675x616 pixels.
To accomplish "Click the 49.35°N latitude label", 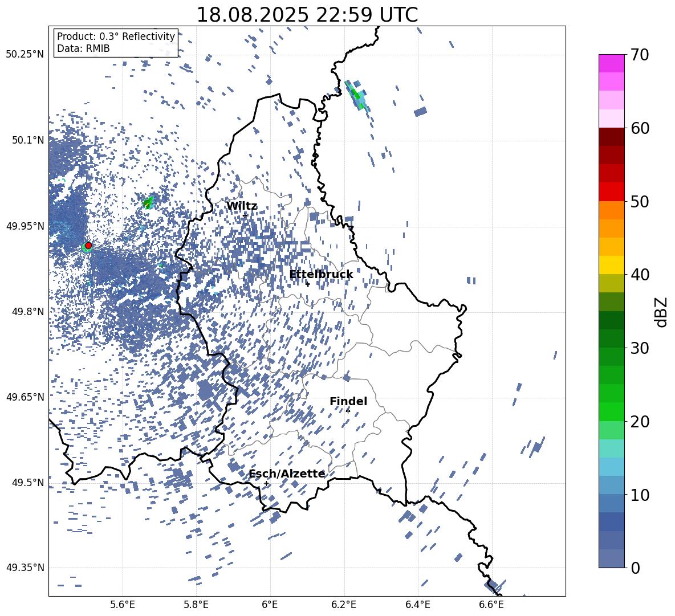I will (x=25, y=568).
